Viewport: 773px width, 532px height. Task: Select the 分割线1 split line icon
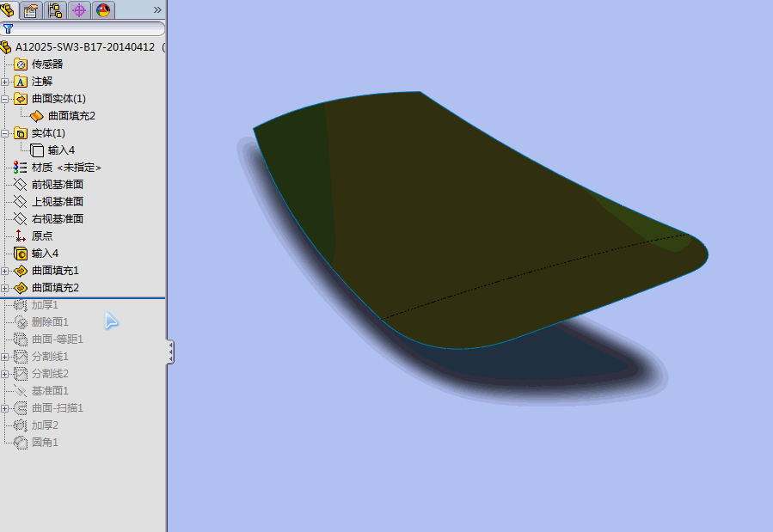[21, 357]
